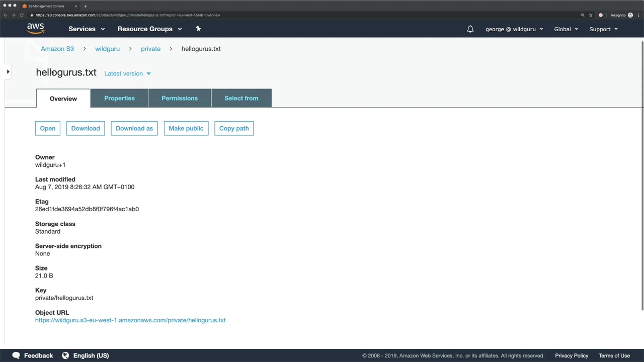Screen dimensions: 644x362
Task: Open the Services dropdown menu
Action: pyautogui.click(x=87, y=29)
